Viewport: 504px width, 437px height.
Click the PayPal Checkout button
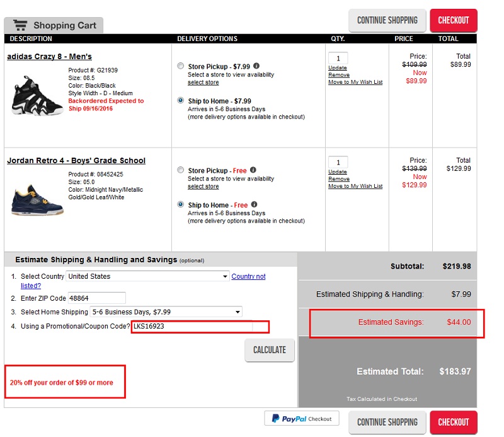tap(302, 418)
